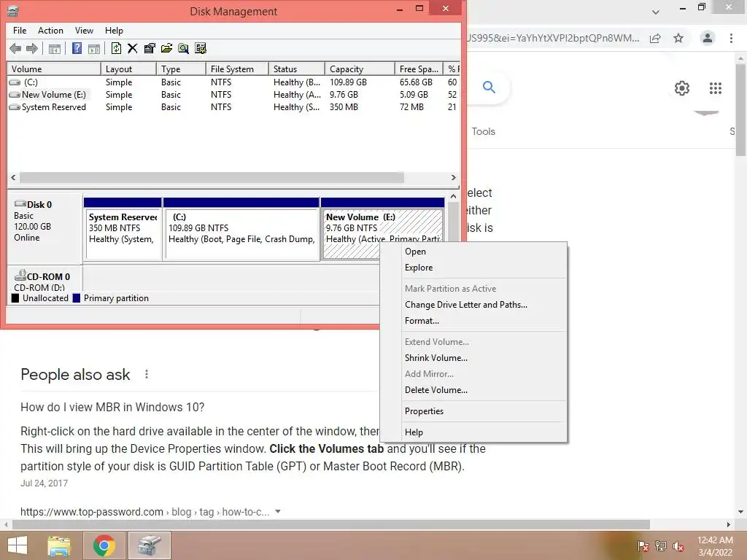The height and width of the screenshot is (560, 747).
Task: Open Google settings gear in Chrome
Action: point(682,88)
